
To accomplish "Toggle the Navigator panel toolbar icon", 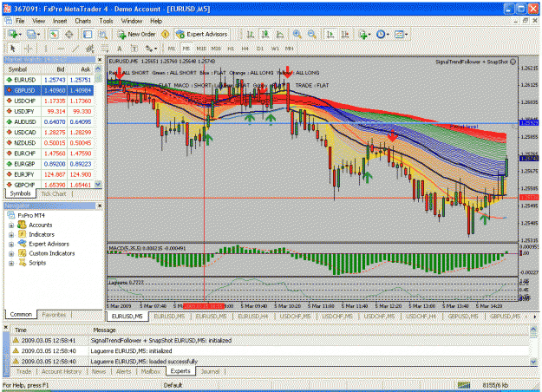I will coord(88,34).
